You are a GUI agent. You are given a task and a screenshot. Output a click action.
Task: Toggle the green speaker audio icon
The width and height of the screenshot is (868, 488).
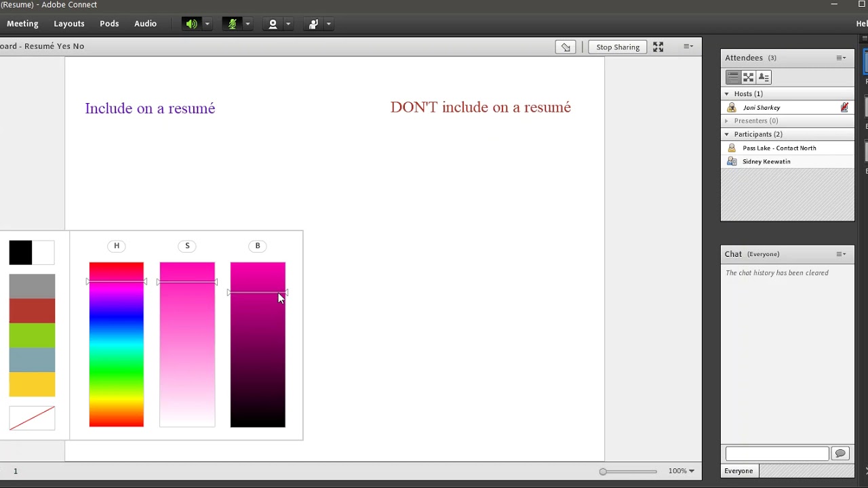tap(192, 24)
